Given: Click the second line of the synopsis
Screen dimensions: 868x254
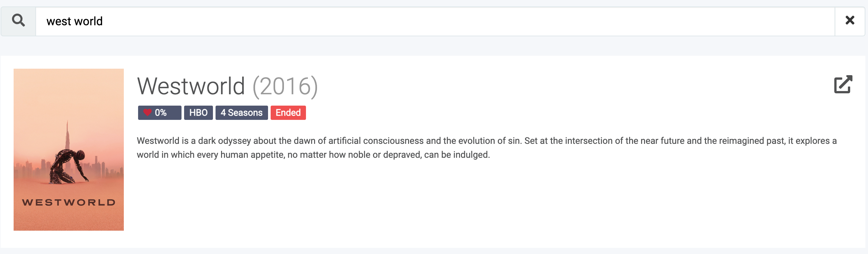Looking at the screenshot, I should [x=313, y=155].
